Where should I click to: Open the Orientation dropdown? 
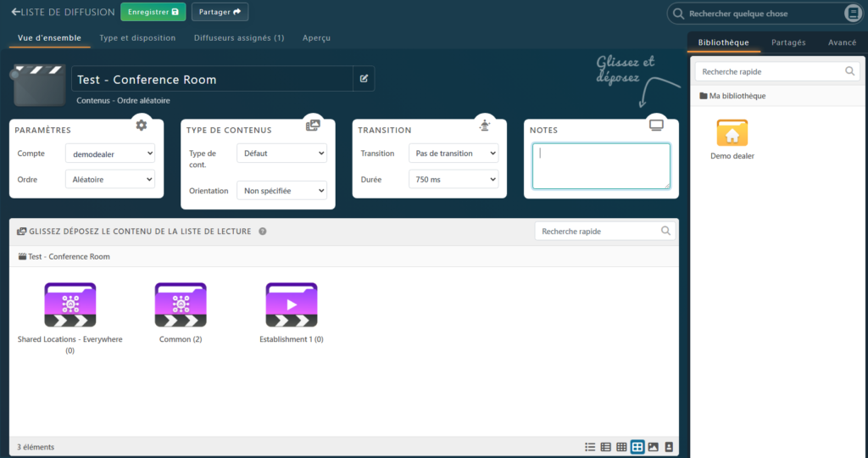[281, 191]
